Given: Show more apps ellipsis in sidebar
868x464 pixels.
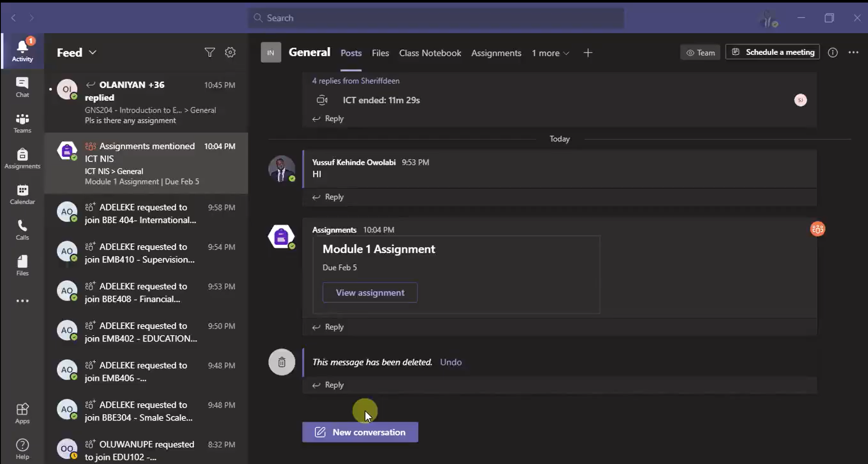Looking at the screenshot, I should pos(22,301).
